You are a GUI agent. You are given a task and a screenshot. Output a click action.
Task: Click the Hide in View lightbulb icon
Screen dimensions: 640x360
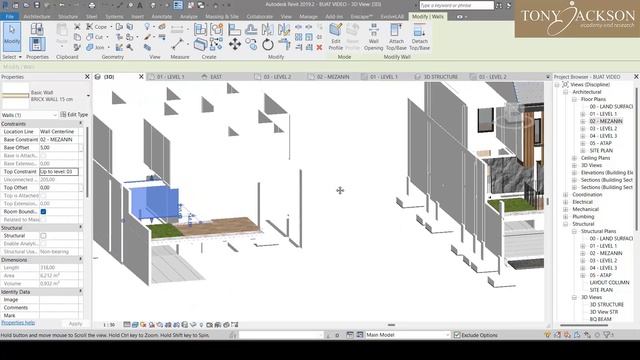pyautogui.click(x=147, y=27)
